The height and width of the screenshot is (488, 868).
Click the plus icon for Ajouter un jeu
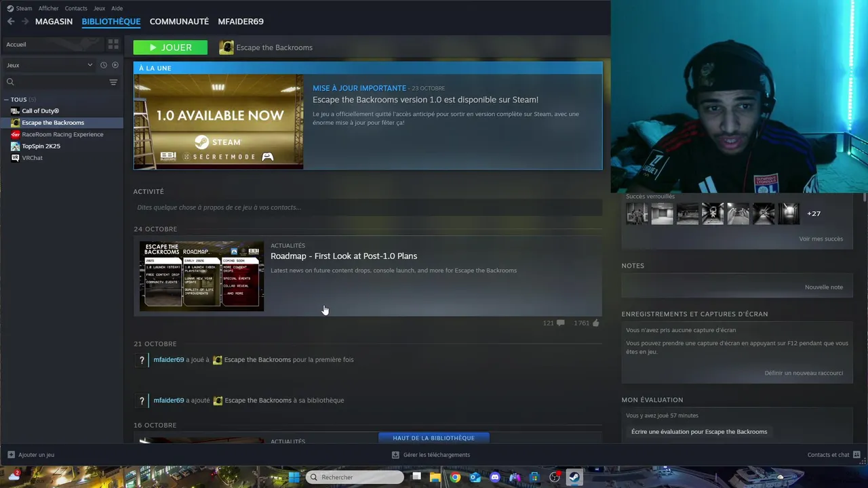[x=11, y=455]
